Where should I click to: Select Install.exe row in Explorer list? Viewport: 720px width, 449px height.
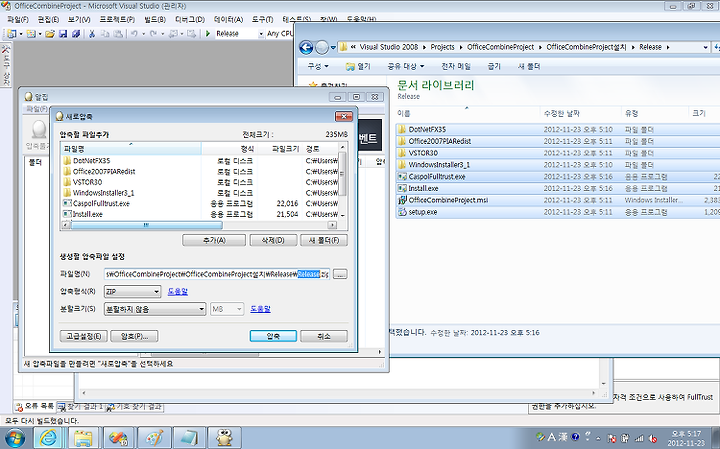557,188
